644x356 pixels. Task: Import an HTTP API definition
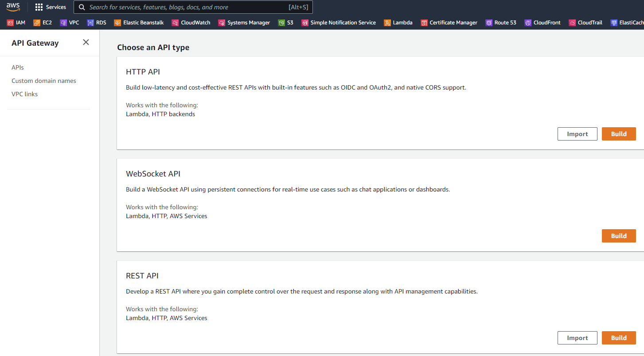pyautogui.click(x=578, y=134)
